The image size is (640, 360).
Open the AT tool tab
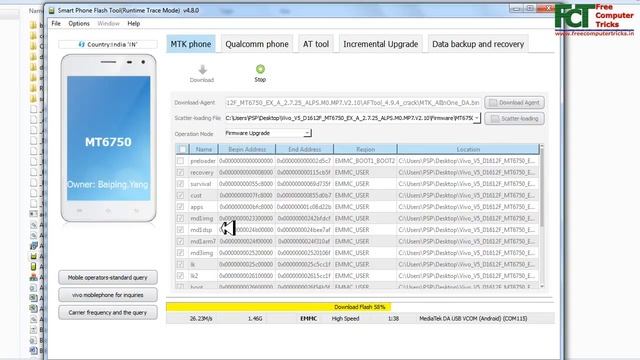tap(316, 44)
